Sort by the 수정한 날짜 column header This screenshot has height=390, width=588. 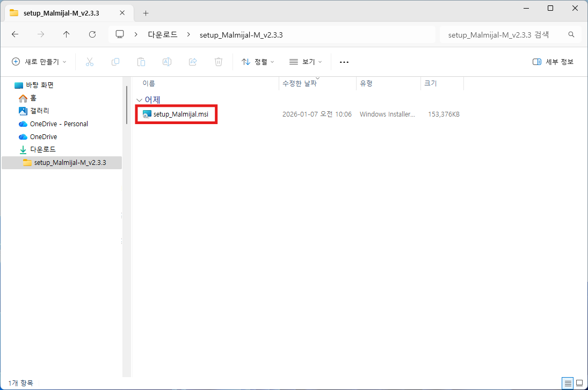[x=299, y=83]
